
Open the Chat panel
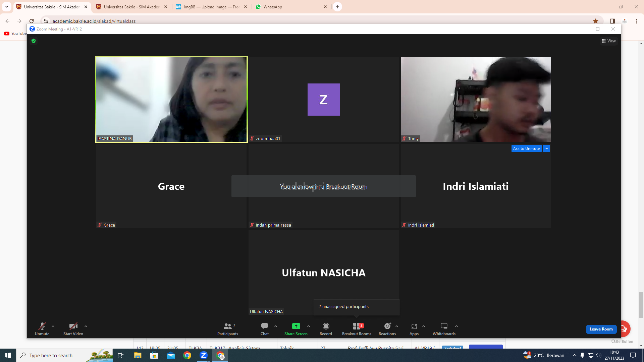coord(265,329)
